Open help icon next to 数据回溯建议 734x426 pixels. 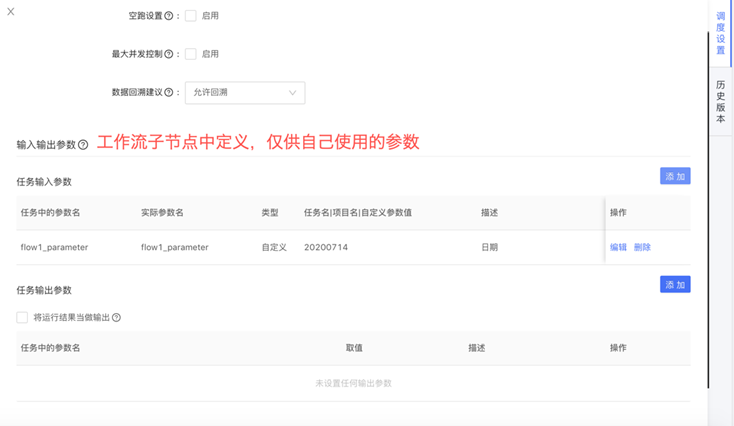pos(169,93)
